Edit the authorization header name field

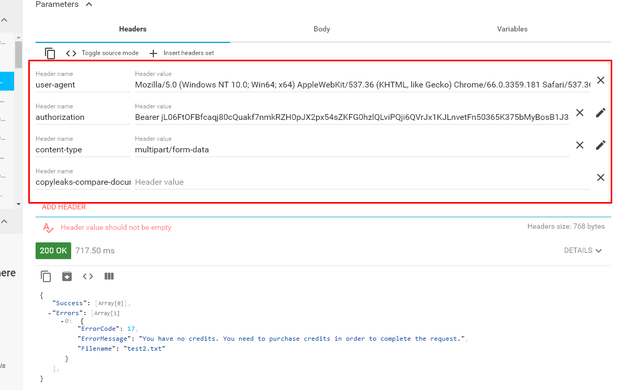point(83,117)
